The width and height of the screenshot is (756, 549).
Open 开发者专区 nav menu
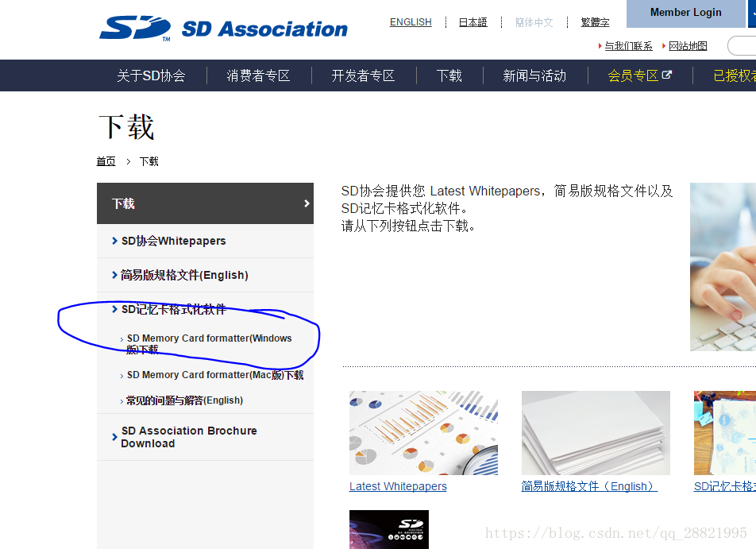coord(363,75)
